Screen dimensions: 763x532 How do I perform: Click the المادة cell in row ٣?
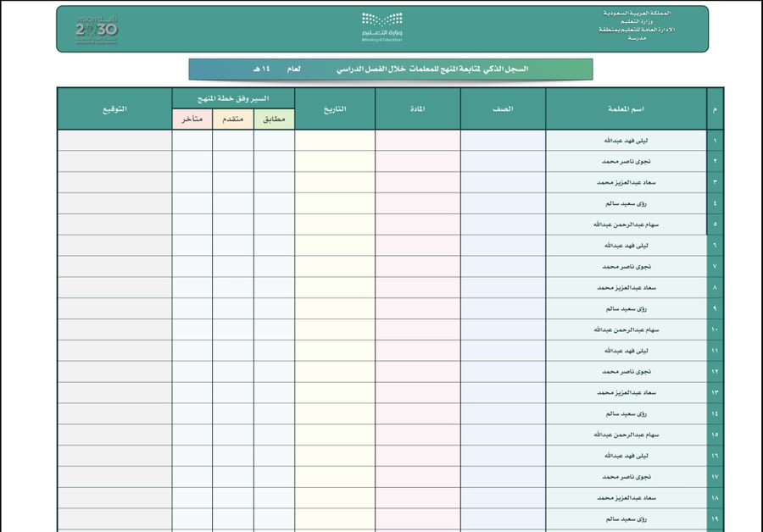417,182
